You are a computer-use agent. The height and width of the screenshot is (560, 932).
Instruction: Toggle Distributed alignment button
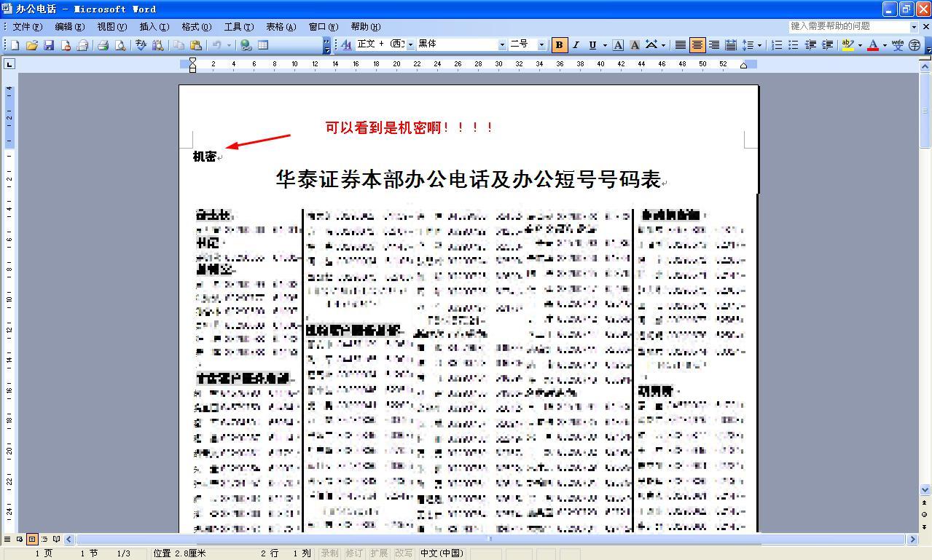coord(731,45)
